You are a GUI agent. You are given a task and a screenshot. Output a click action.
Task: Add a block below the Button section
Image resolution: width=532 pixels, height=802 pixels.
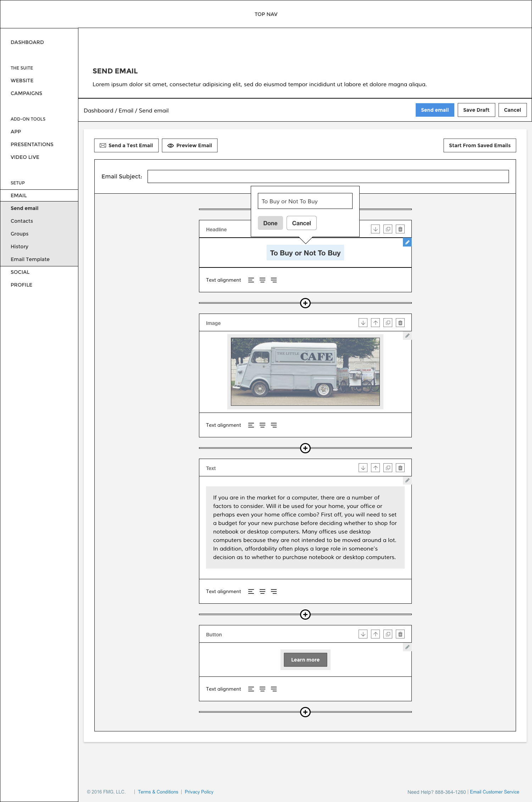click(x=305, y=712)
